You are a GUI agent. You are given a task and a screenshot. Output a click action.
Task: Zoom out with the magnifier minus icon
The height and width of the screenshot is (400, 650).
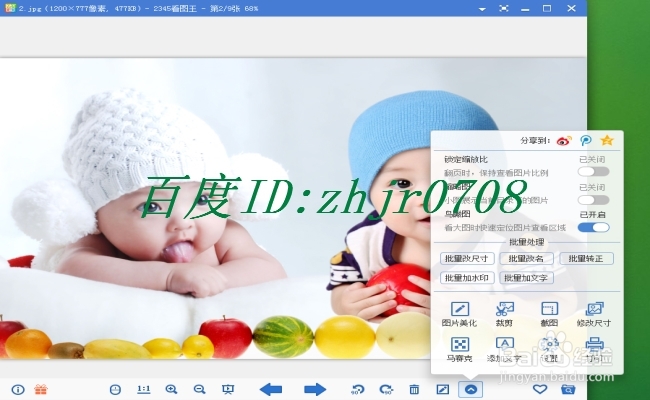(x=199, y=389)
